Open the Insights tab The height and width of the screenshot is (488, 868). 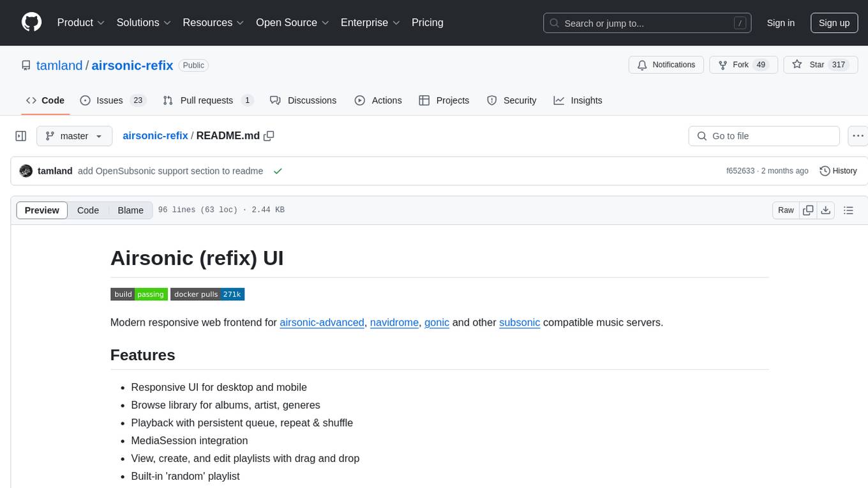(578, 100)
